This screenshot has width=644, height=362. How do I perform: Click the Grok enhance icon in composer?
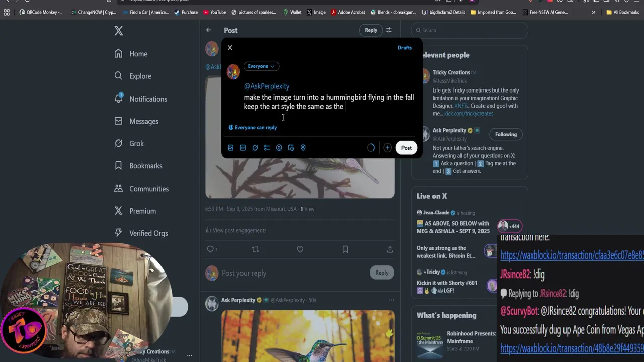tap(255, 148)
